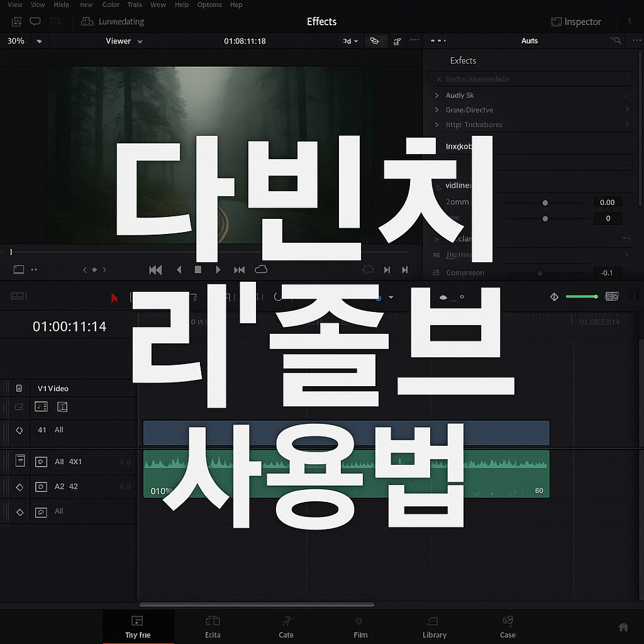
Task: Open the View menu
Action: (15, 4)
